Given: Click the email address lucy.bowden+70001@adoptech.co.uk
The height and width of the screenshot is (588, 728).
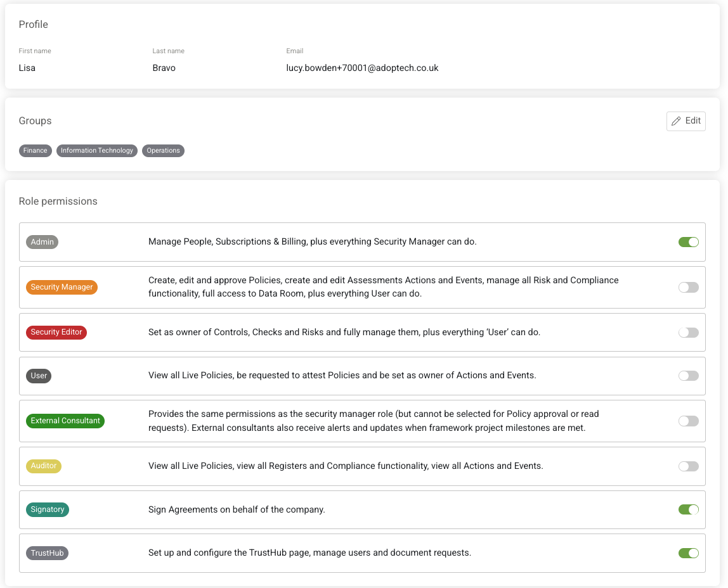Looking at the screenshot, I should 362,68.
